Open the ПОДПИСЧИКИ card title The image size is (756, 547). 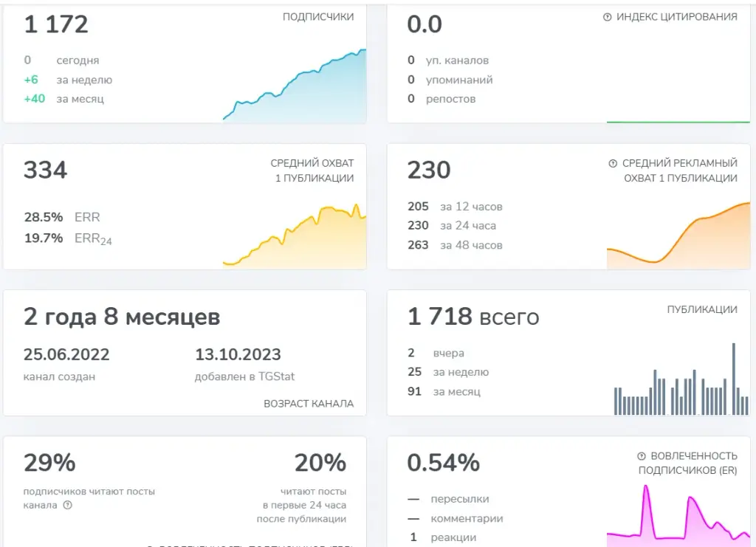pyautogui.click(x=318, y=17)
